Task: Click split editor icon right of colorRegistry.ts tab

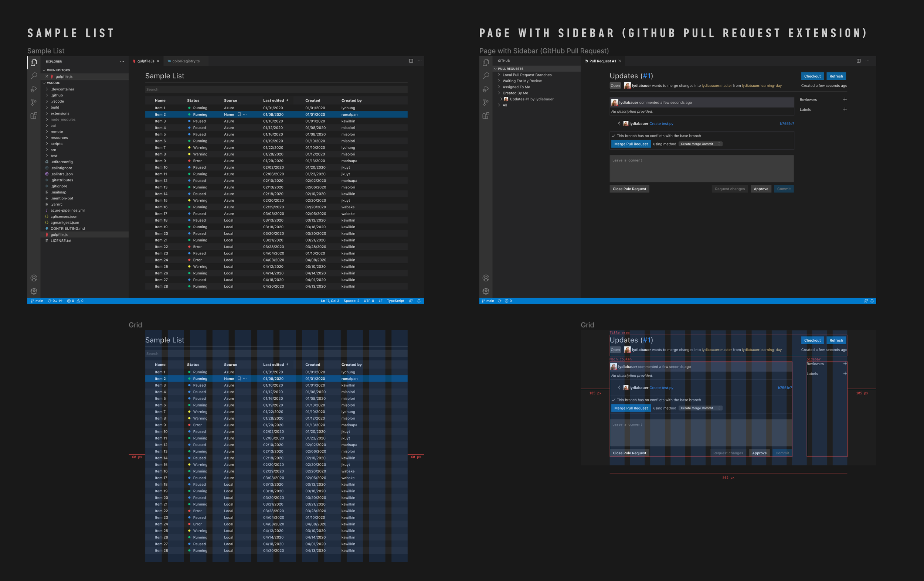Action: click(411, 61)
